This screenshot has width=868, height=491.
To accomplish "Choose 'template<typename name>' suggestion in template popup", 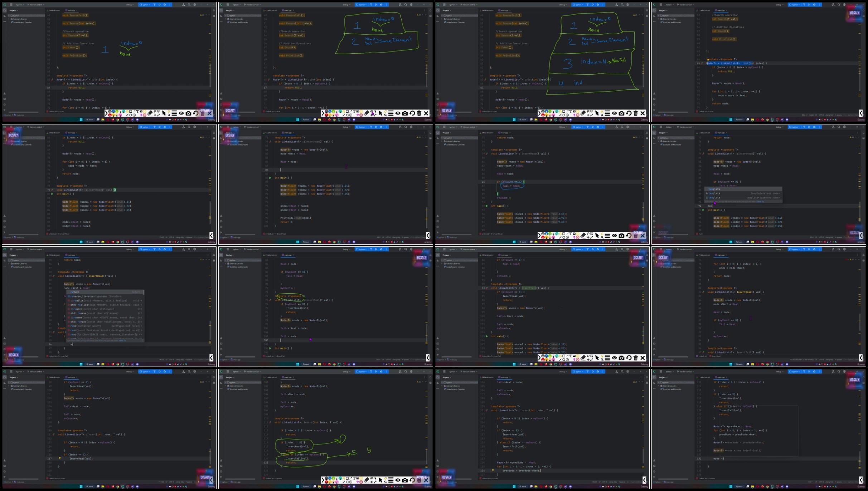I will 743,197.
